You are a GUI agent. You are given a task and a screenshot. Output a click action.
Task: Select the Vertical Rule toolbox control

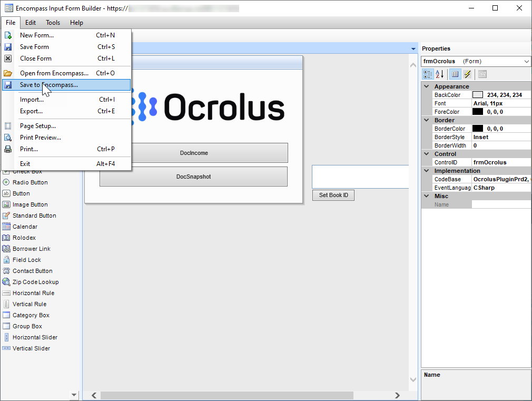(x=24, y=304)
